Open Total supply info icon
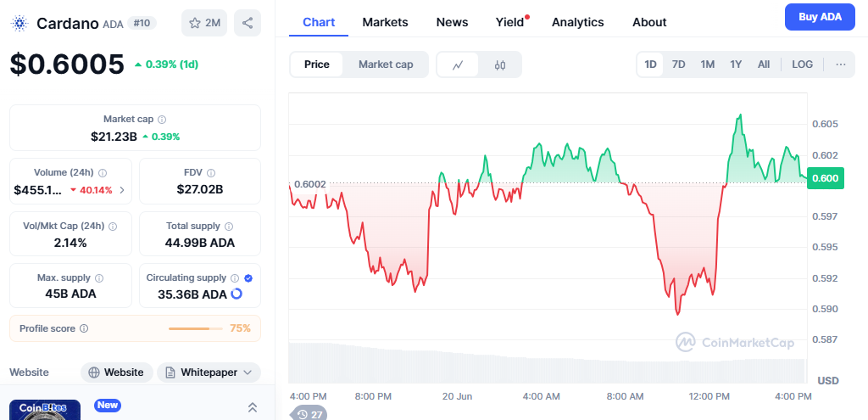 coord(229,226)
